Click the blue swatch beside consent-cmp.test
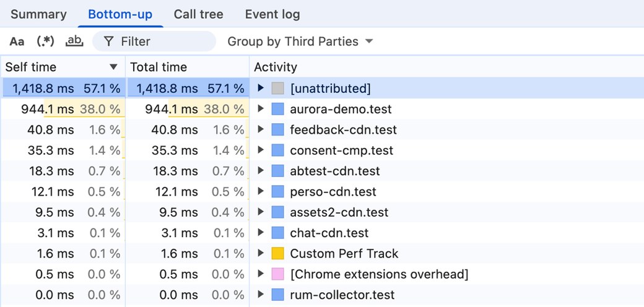The height and width of the screenshot is (307, 644). pos(277,150)
